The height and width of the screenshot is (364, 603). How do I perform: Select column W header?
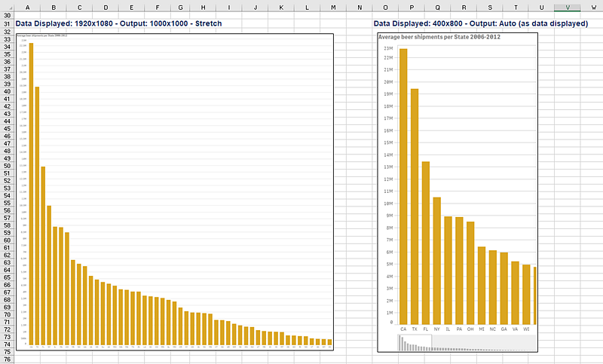[x=593, y=7]
